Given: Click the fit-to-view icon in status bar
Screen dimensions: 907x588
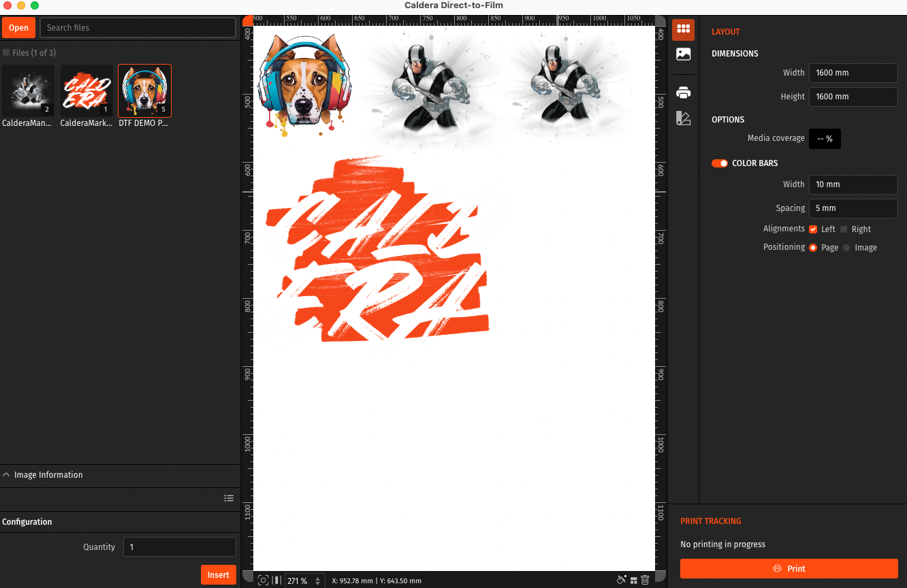Looking at the screenshot, I should click(263, 581).
